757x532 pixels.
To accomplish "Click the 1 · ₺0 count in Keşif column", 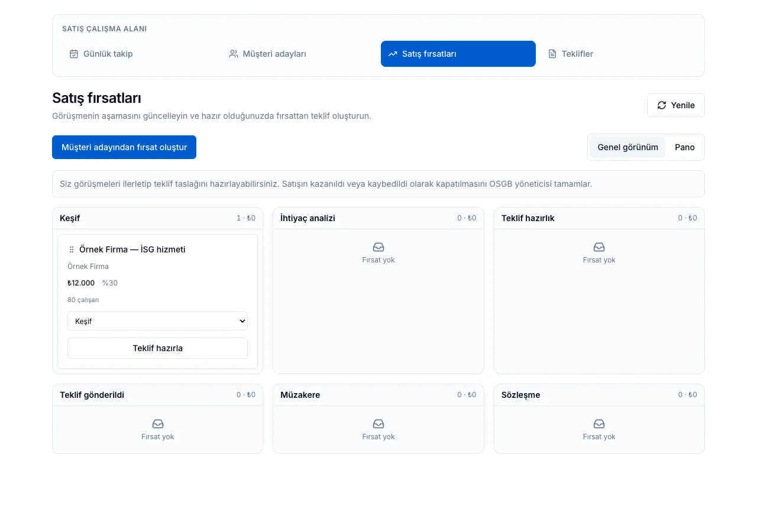I will tap(246, 218).
